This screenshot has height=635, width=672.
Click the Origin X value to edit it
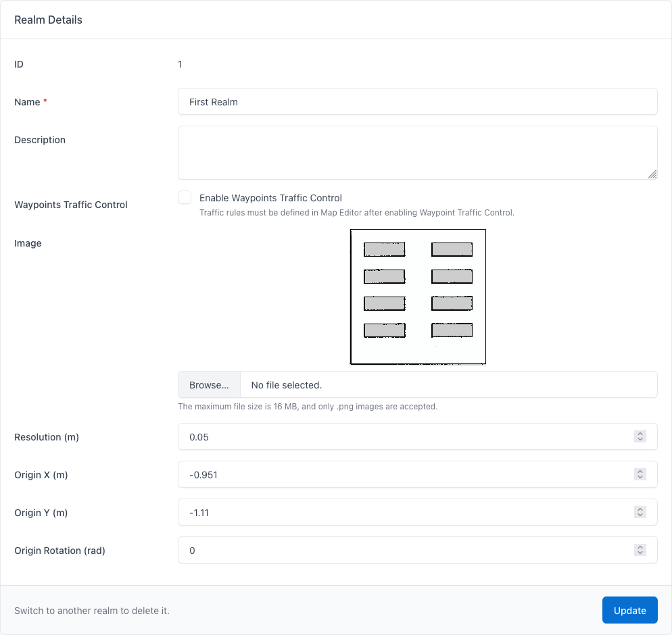pyautogui.click(x=406, y=474)
